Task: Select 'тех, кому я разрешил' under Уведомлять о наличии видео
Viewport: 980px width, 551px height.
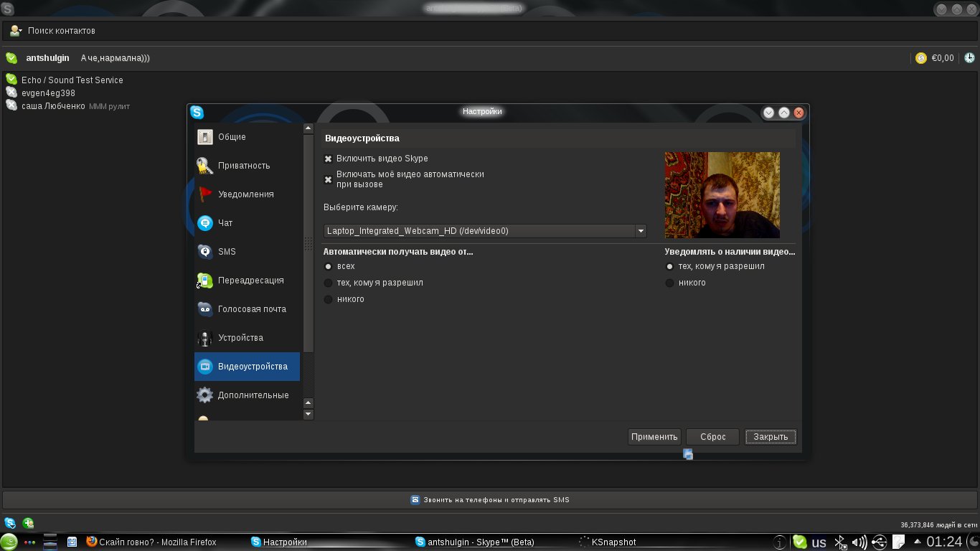Action: (x=670, y=266)
